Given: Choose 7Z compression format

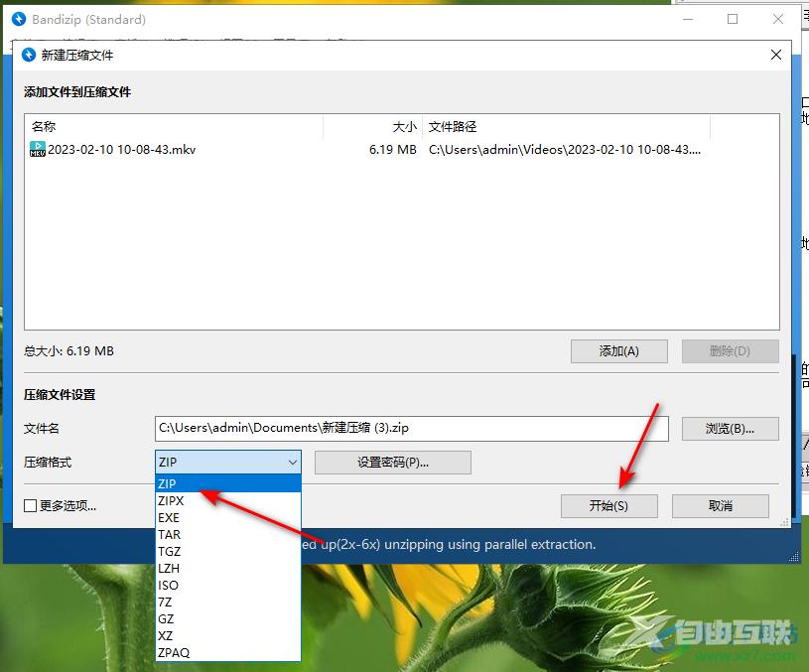Looking at the screenshot, I should pyautogui.click(x=227, y=603).
